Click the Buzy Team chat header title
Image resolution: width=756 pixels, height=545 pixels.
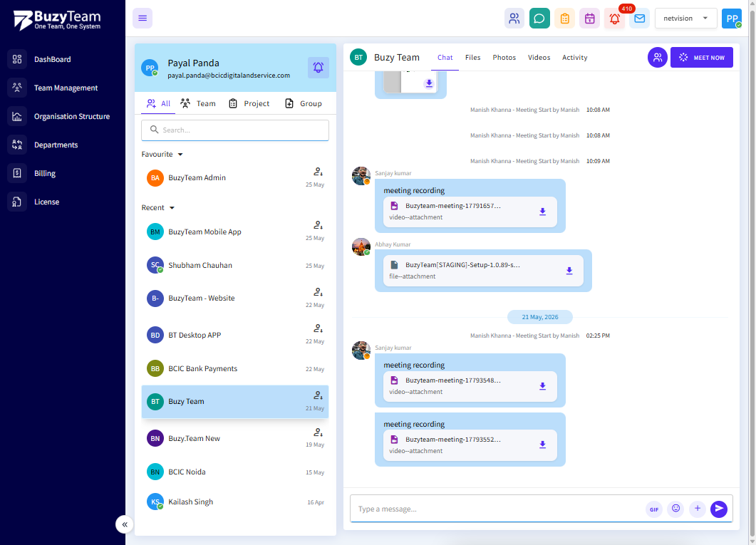point(396,57)
